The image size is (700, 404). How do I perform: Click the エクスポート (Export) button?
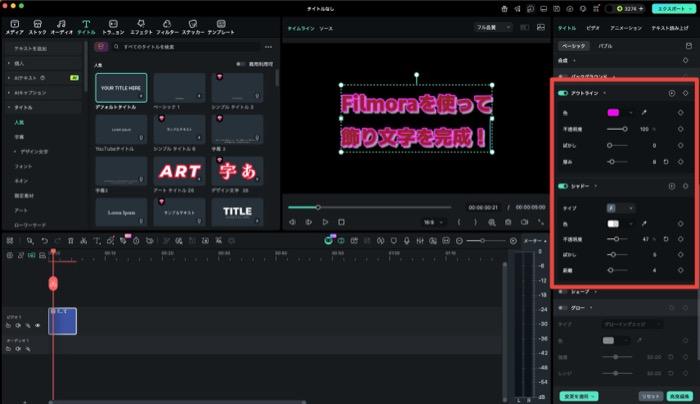(674, 8)
